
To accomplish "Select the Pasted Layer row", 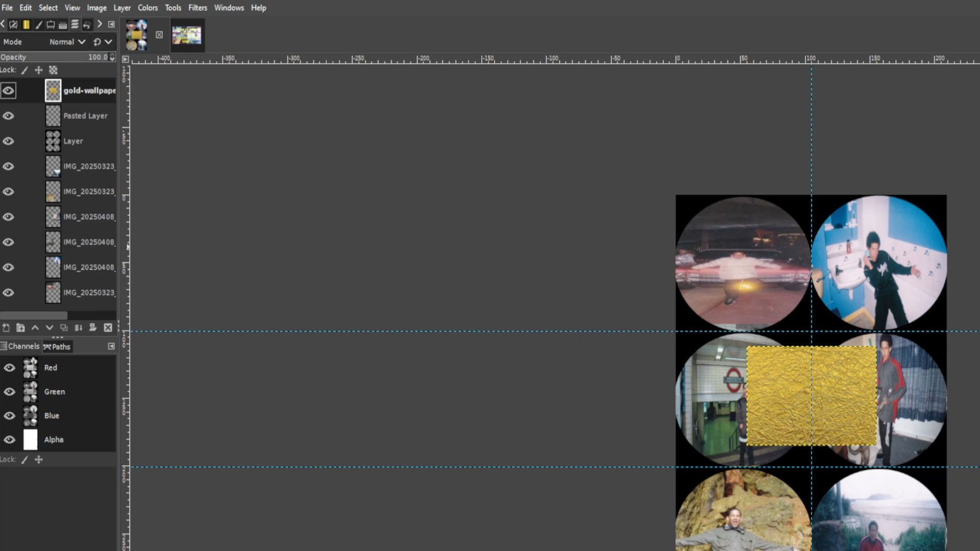I will [x=58, y=116].
